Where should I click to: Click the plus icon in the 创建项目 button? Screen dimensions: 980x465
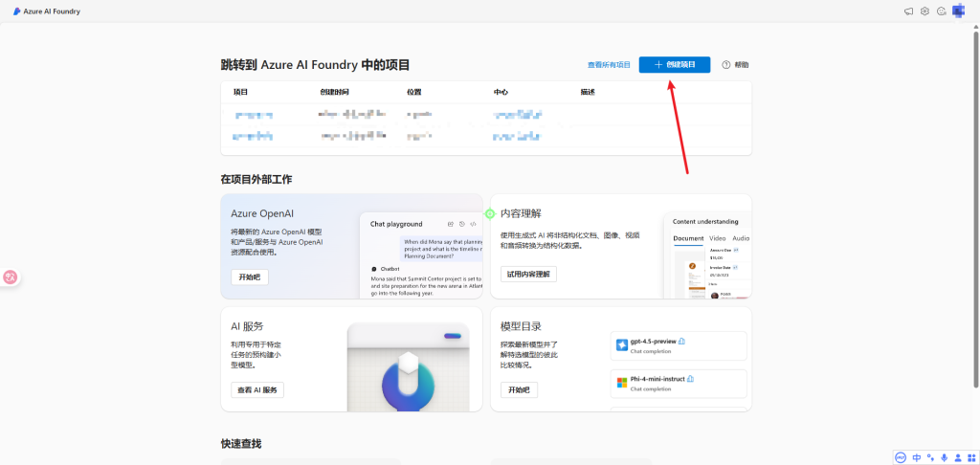click(658, 64)
